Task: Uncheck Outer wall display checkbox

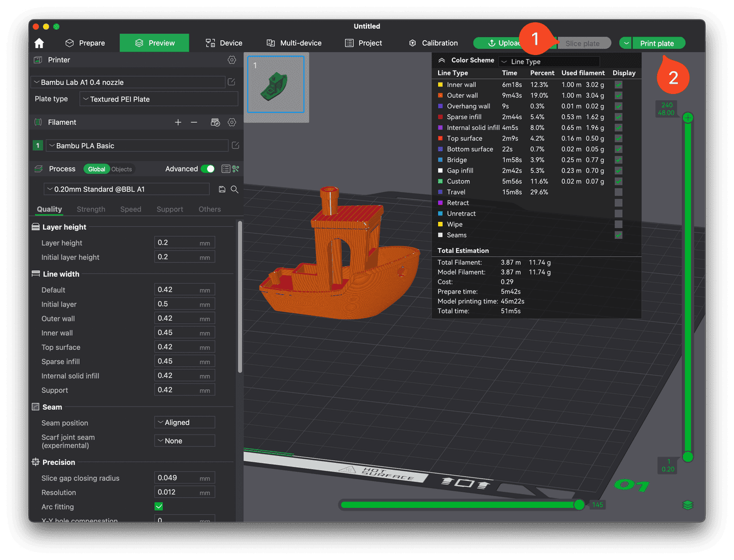Action: coord(619,95)
